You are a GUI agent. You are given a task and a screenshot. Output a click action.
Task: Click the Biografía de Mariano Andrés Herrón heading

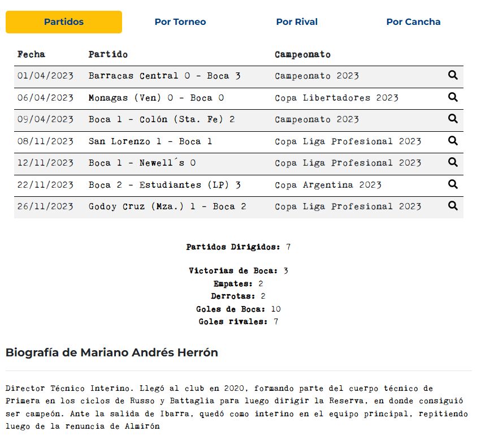(x=112, y=352)
